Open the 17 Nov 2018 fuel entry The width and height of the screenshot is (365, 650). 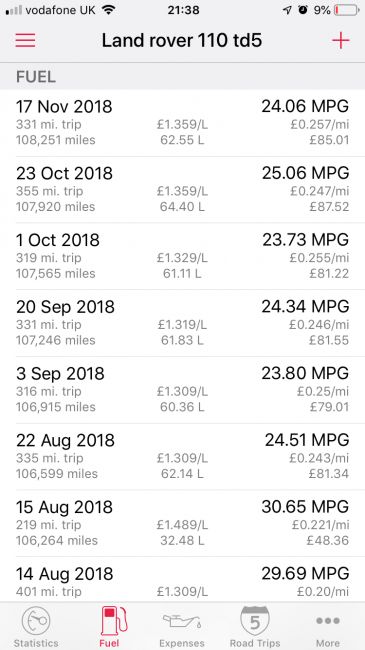coord(182,123)
